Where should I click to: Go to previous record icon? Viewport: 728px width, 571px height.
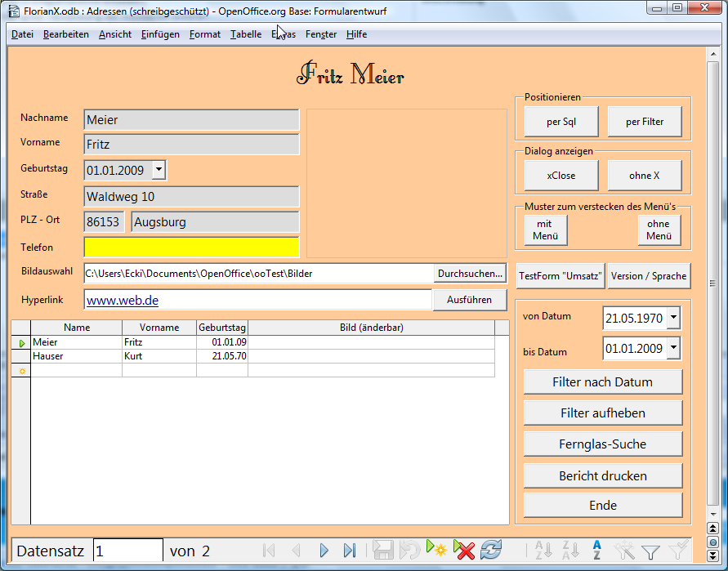[296, 551]
